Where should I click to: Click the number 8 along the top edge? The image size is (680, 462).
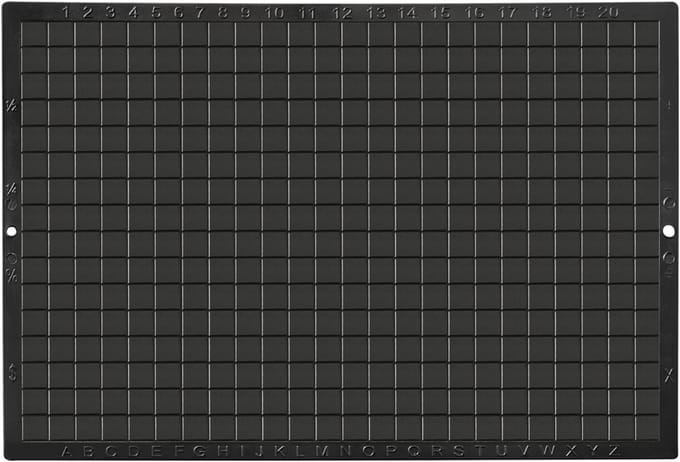click(x=223, y=12)
